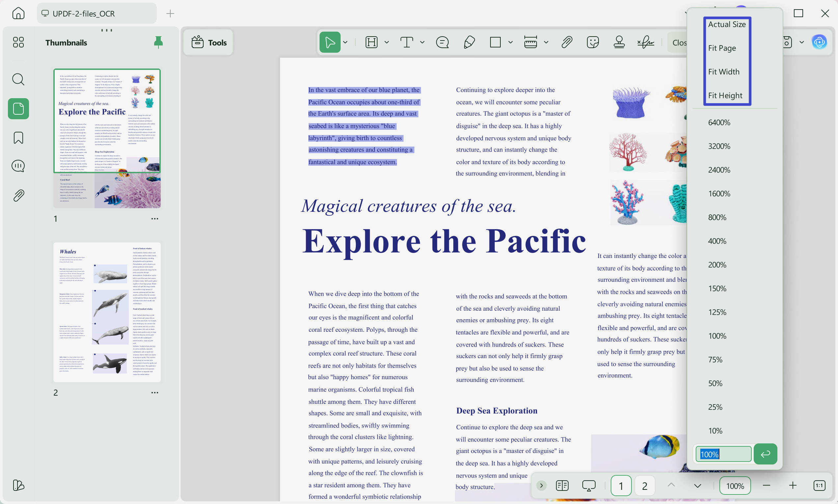Select the Measure tool
The width and height of the screenshot is (838, 504).
[x=530, y=42]
